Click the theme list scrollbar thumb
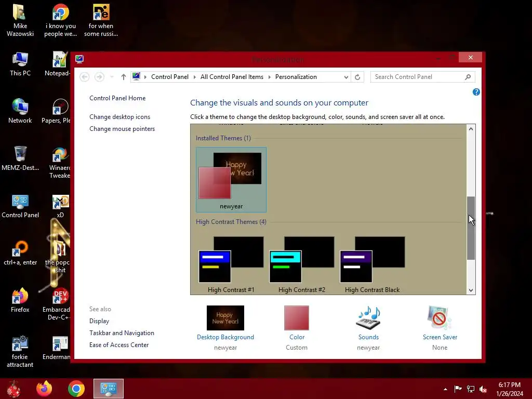Screen dimensions: 532x399 [471, 228]
